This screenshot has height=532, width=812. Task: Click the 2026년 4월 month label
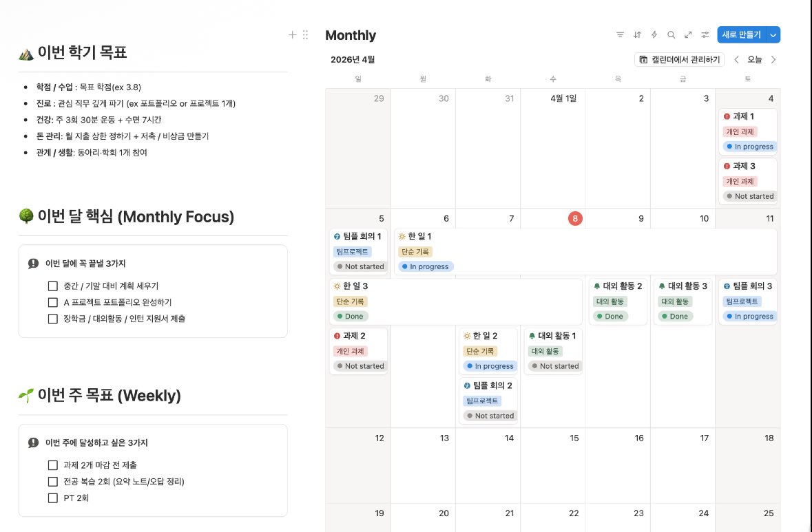click(x=353, y=59)
